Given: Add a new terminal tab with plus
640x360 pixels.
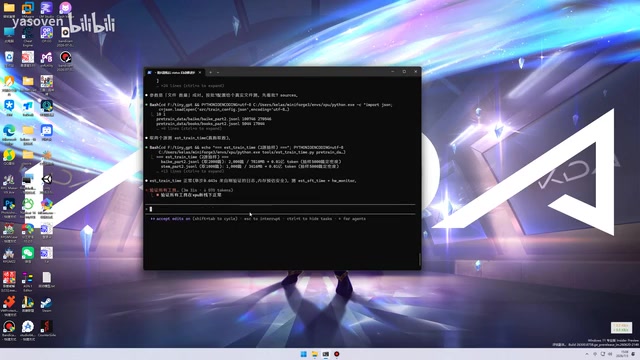Looking at the screenshot, I should pos(211,72).
